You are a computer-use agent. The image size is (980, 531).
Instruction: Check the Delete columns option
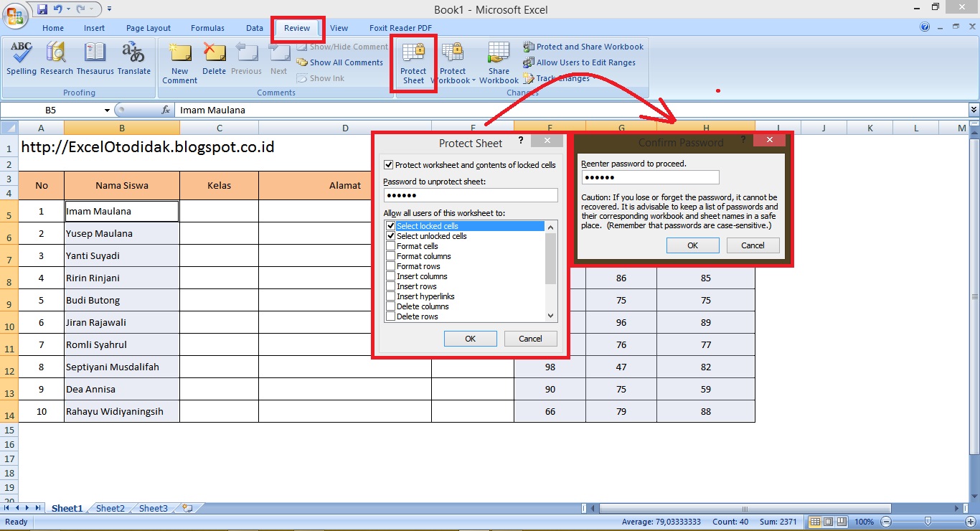[390, 306]
